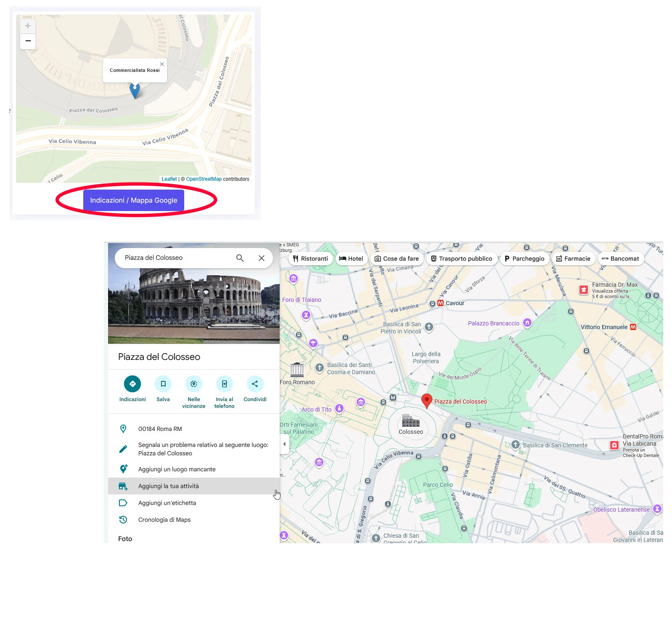Click the Condividi share icon
672x634 pixels.
click(255, 384)
